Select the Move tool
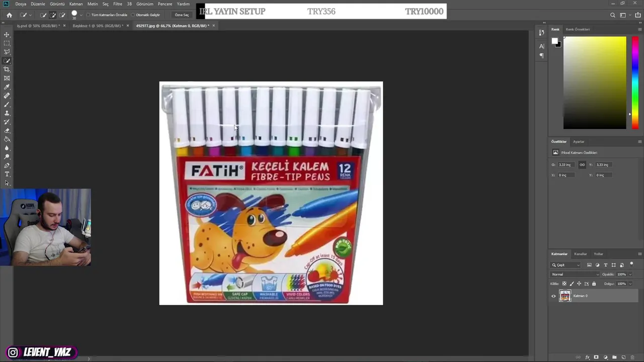This screenshot has height=362, width=644. click(x=7, y=35)
